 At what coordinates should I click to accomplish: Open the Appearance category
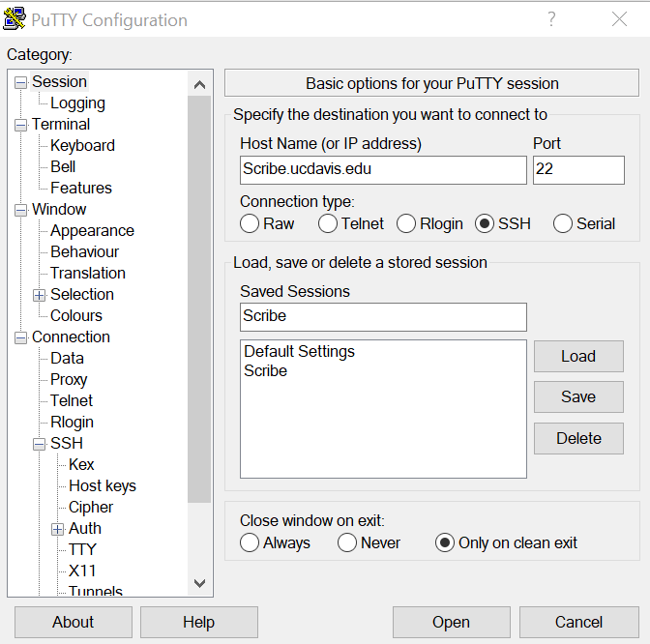(92, 231)
